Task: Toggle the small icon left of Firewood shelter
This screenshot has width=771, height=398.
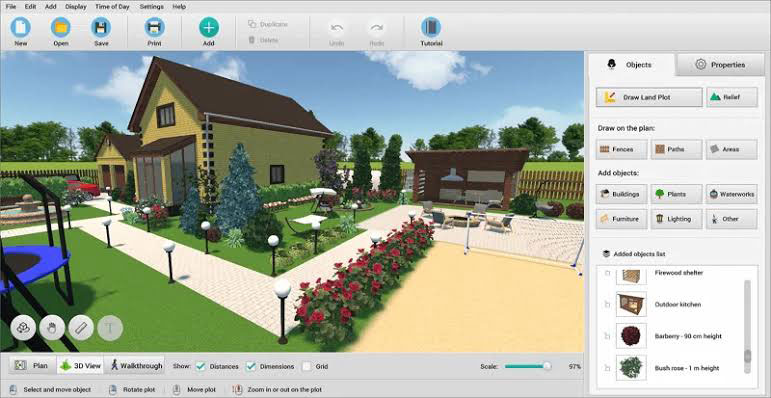Action: [607, 273]
